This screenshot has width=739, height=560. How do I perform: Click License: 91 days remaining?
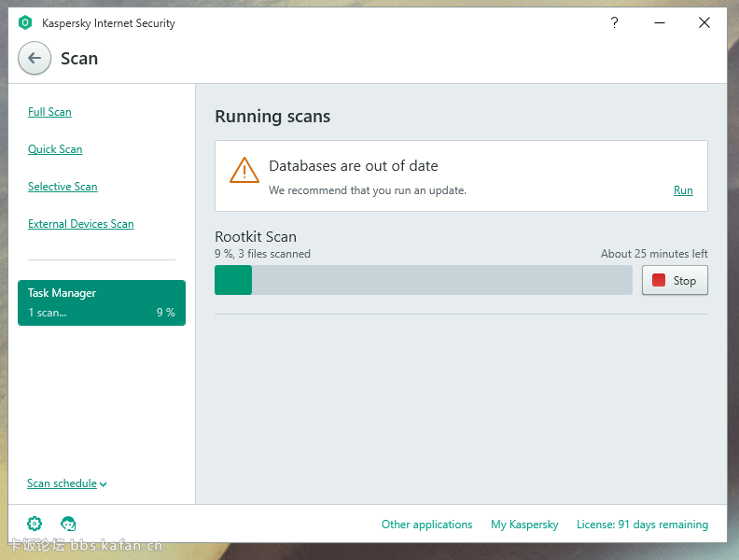point(642,525)
